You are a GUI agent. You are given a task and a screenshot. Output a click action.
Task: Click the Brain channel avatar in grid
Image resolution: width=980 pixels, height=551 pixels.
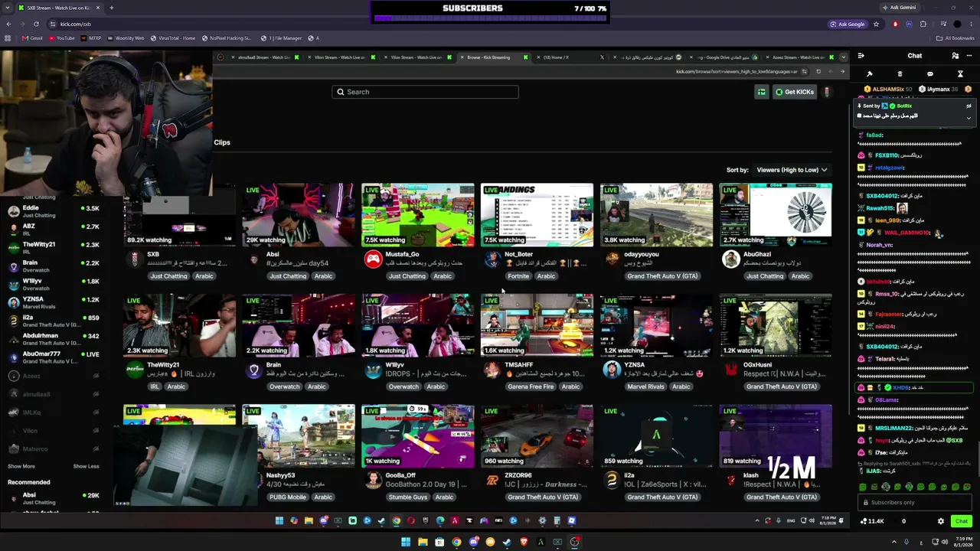pyautogui.click(x=254, y=370)
